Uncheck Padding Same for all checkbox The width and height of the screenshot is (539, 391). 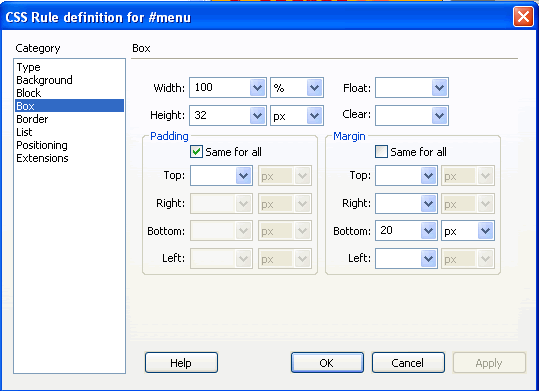click(x=196, y=152)
